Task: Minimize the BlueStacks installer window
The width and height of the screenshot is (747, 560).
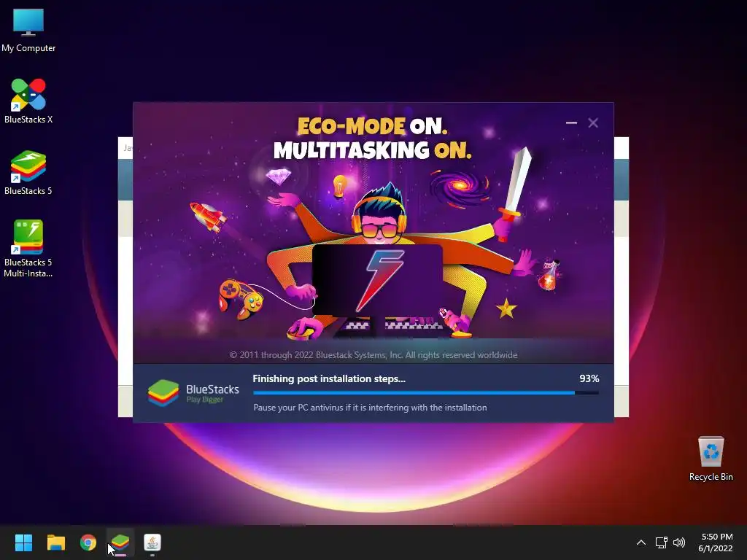Action: tap(571, 122)
